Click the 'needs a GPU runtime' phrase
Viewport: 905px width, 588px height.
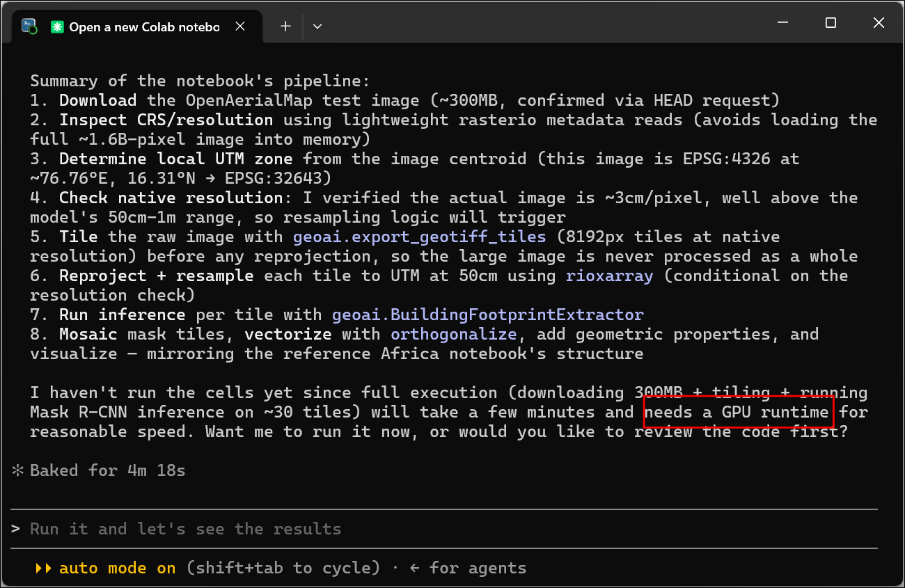pos(737,412)
